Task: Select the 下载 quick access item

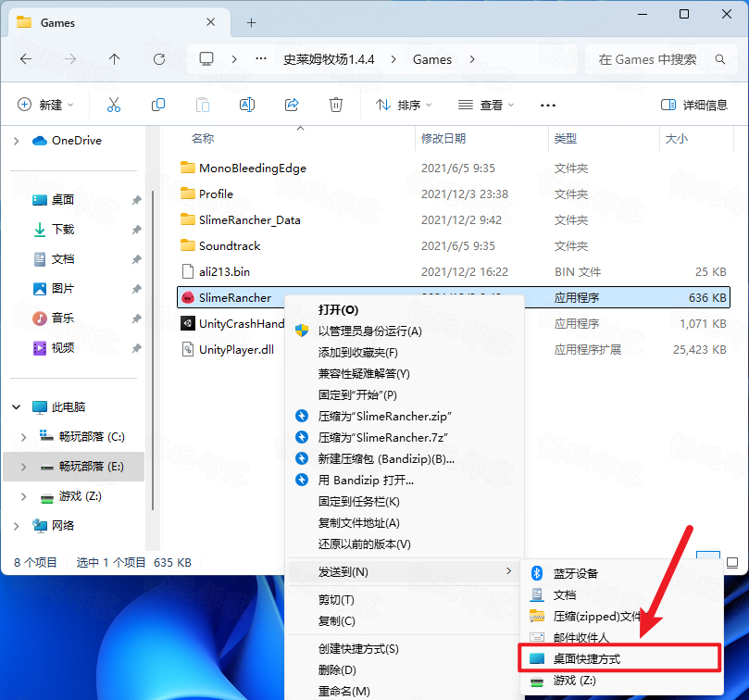Action: tap(62, 230)
